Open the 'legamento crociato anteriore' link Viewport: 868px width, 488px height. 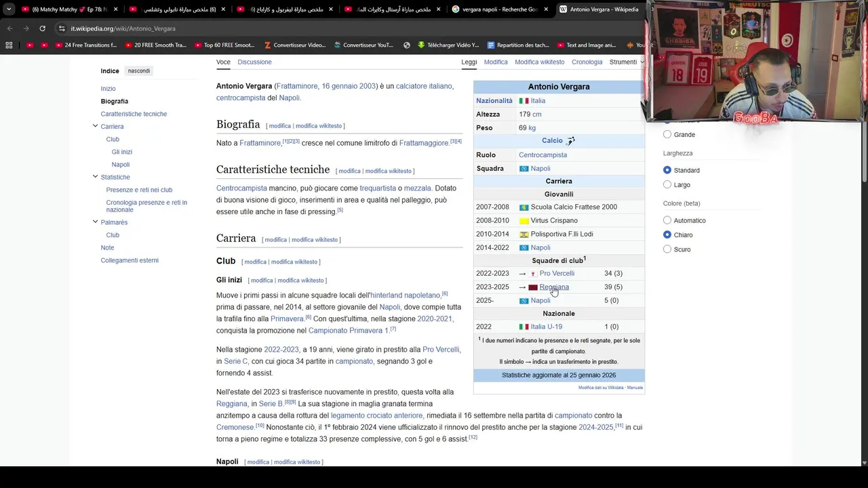(x=376, y=415)
